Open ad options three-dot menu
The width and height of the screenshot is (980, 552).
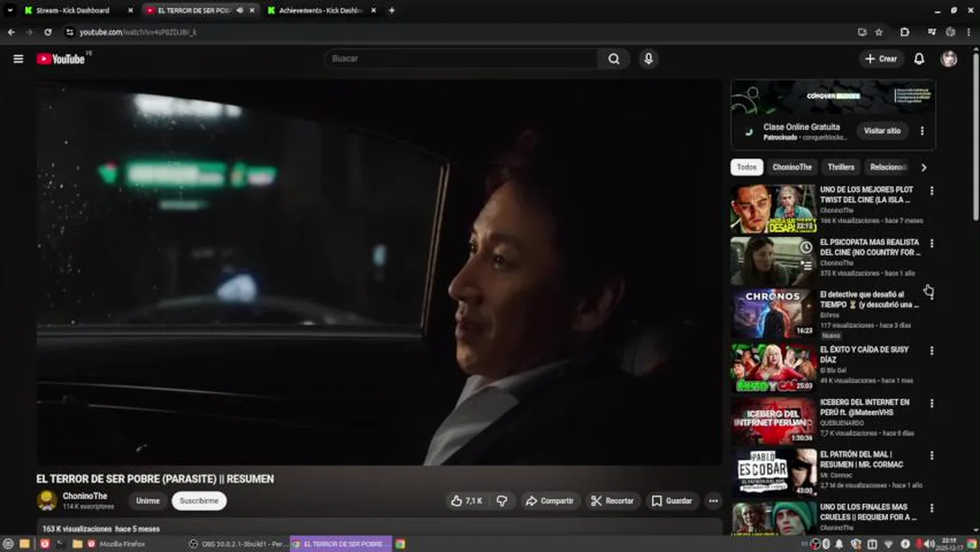point(922,131)
